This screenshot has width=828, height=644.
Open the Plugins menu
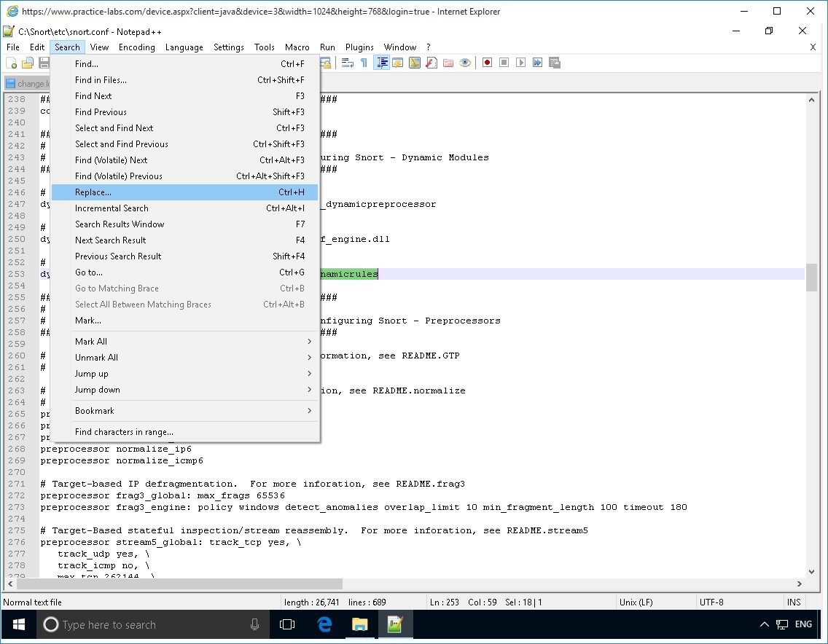(359, 47)
